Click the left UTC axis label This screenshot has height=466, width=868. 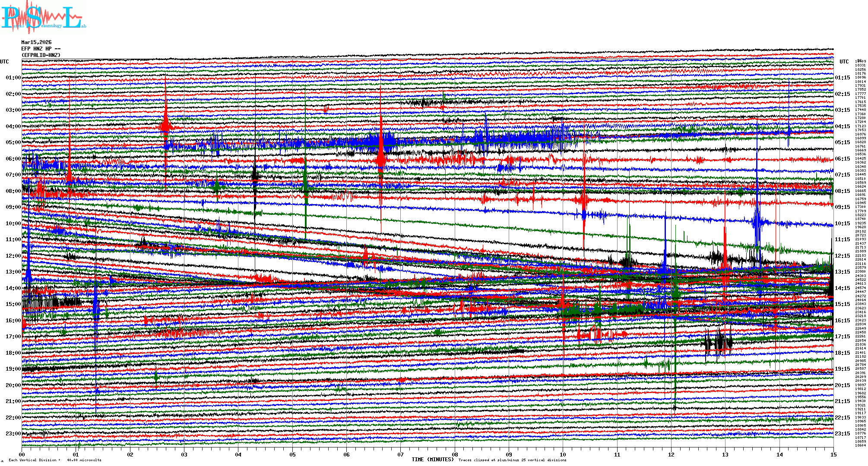4,62
